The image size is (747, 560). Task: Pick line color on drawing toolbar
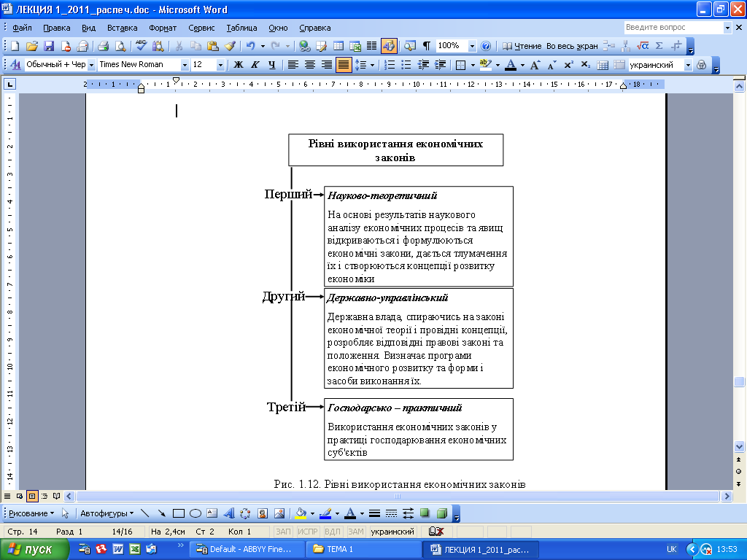tap(325, 513)
